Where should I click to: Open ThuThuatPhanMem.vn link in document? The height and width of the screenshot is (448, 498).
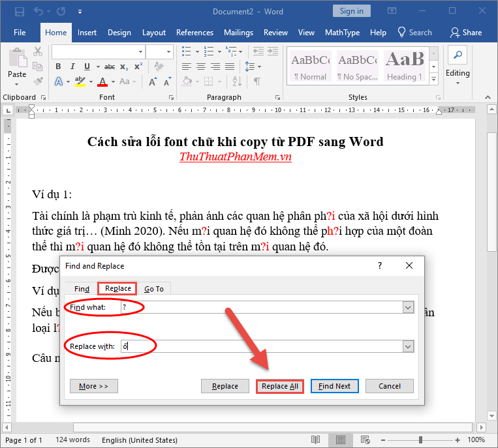236,157
